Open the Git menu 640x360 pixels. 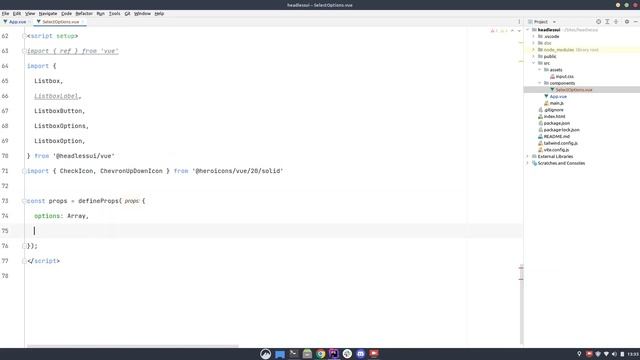127,13
